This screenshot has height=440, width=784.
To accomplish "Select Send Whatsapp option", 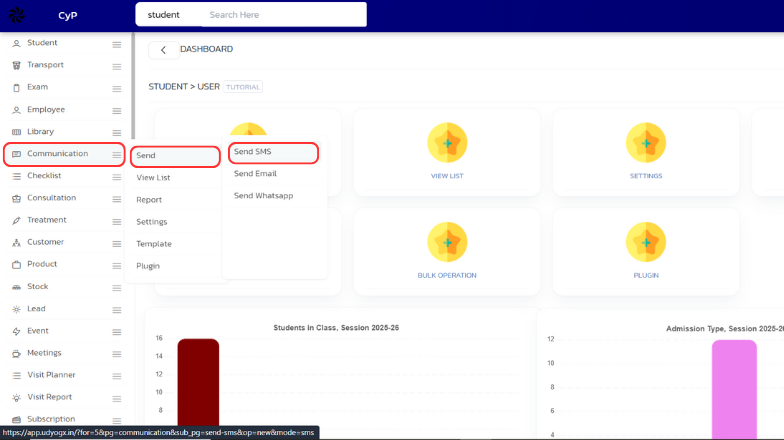I will (263, 196).
